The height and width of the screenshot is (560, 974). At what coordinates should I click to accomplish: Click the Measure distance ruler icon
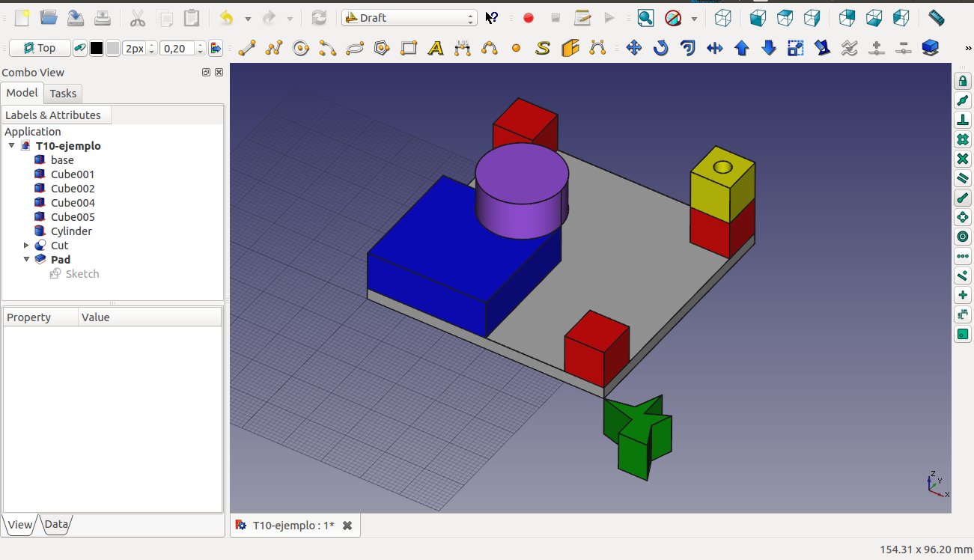click(936, 18)
